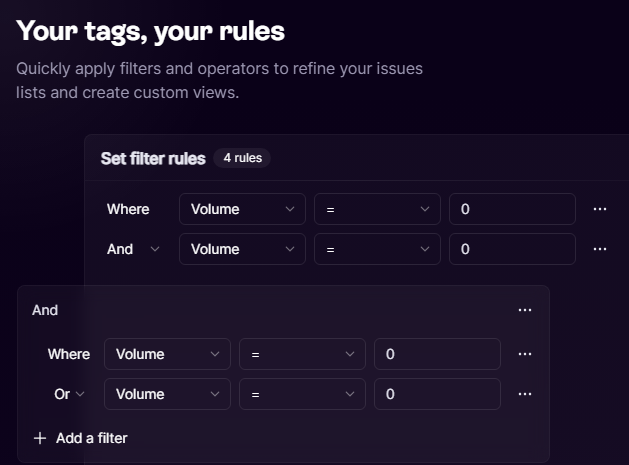The width and height of the screenshot is (629, 465).
Task: Click the value field of the first Where rule
Action: coord(512,209)
